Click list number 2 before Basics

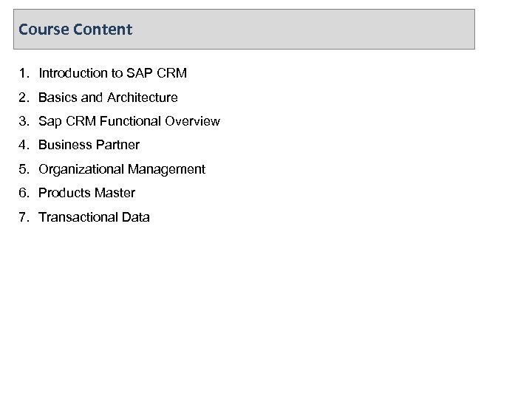24,98
